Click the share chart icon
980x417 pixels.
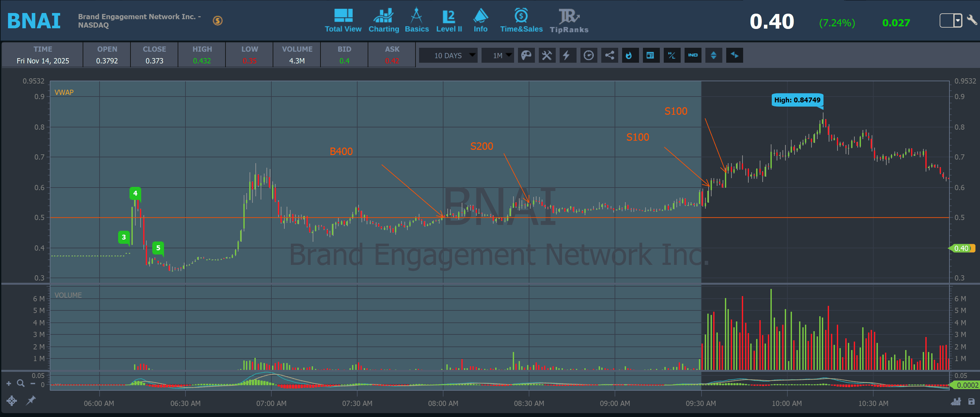(609, 56)
